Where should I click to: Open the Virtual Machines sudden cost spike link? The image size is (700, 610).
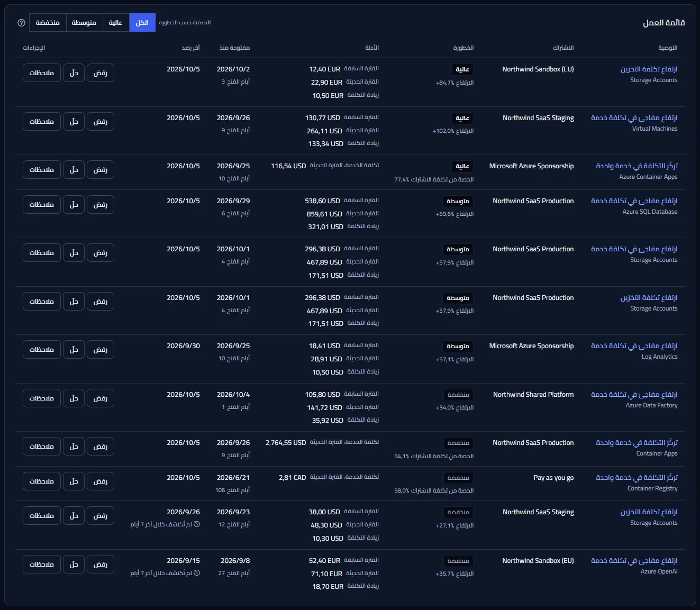pyautogui.click(x=634, y=118)
